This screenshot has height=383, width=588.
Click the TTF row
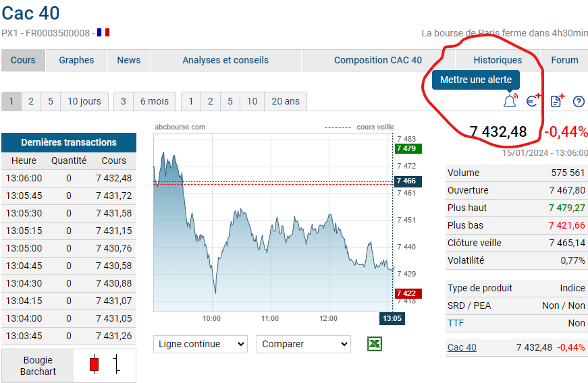pyautogui.click(x=516, y=323)
